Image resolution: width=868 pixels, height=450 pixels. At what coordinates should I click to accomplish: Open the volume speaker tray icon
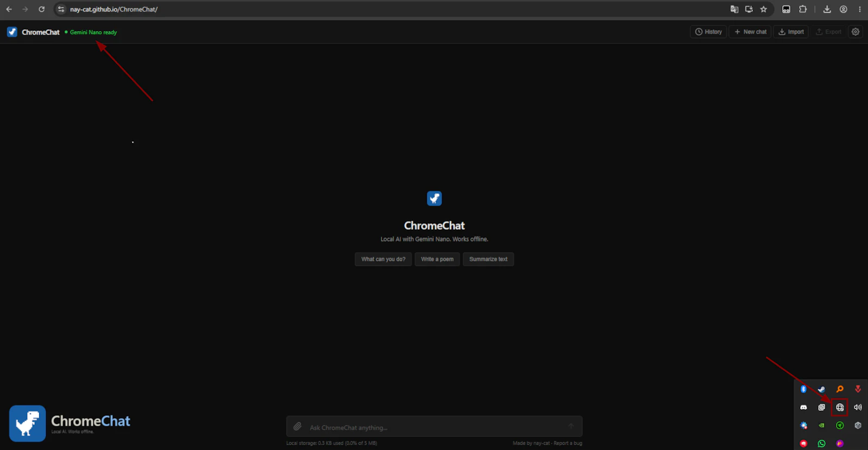coord(858,407)
